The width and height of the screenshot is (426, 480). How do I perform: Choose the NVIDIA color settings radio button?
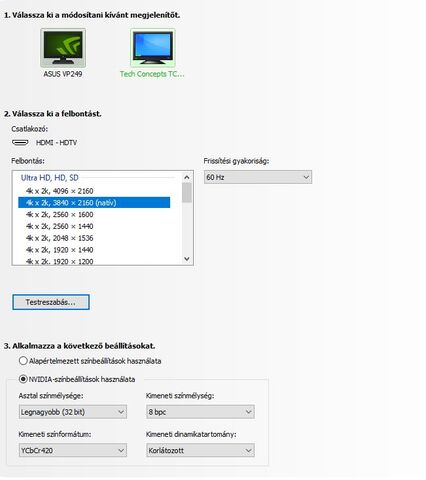pos(23,379)
